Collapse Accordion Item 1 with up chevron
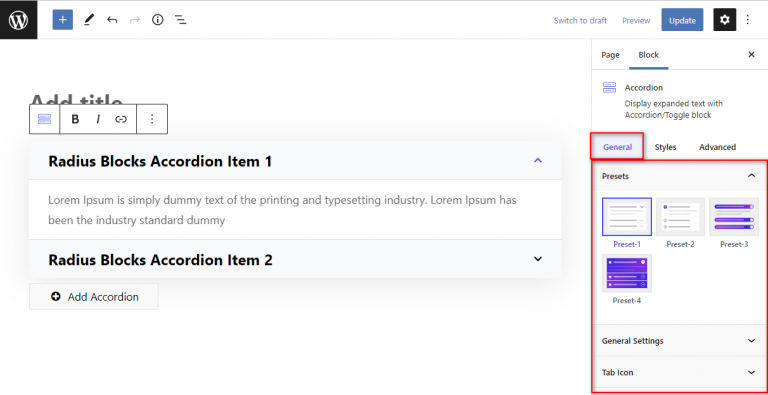768x395 pixels. (538, 160)
